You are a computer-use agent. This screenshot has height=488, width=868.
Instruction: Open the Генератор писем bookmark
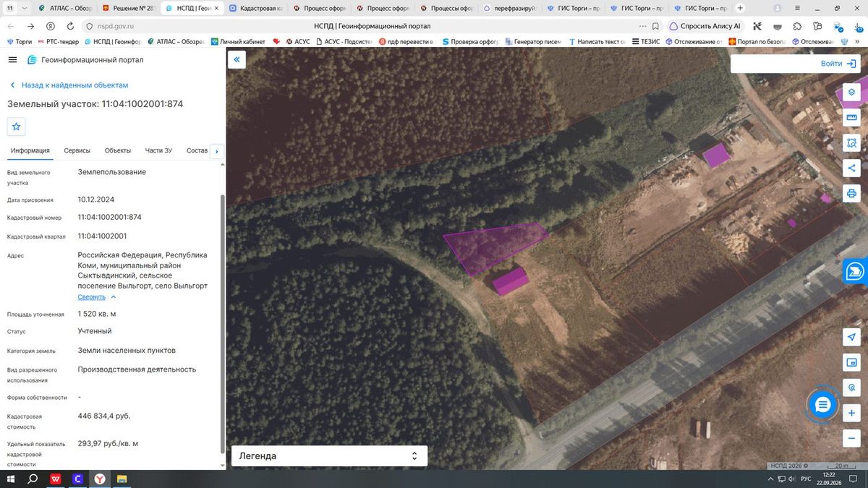coord(532,42)
